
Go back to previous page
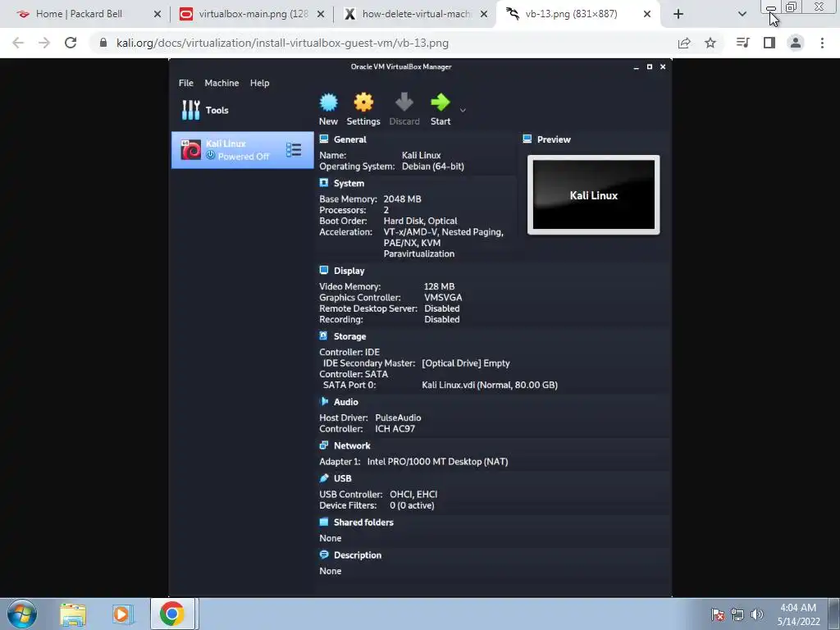tap(18, 43)
